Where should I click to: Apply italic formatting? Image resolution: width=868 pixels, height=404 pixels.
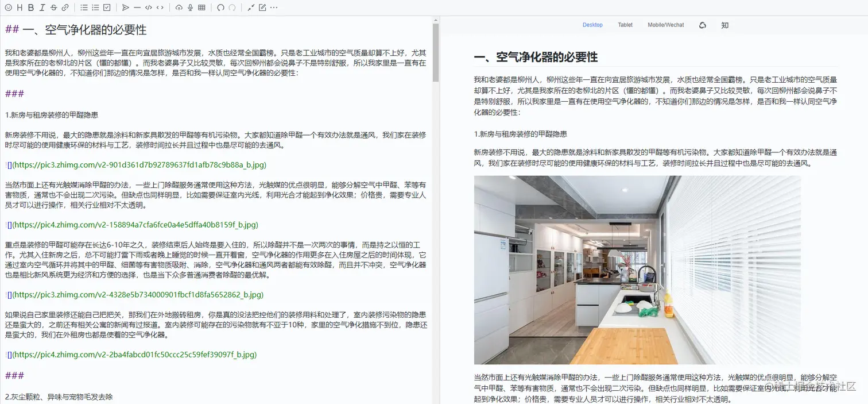(x=42, y=7)
